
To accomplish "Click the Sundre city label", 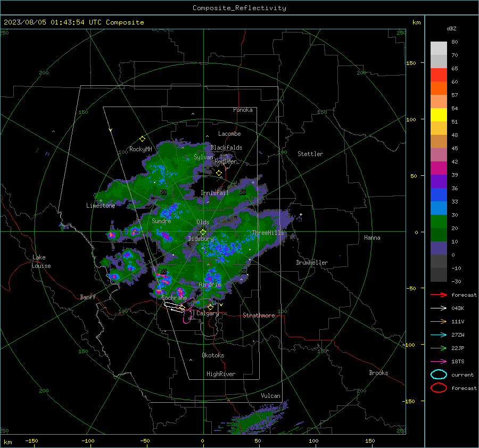I will point(161,221).
